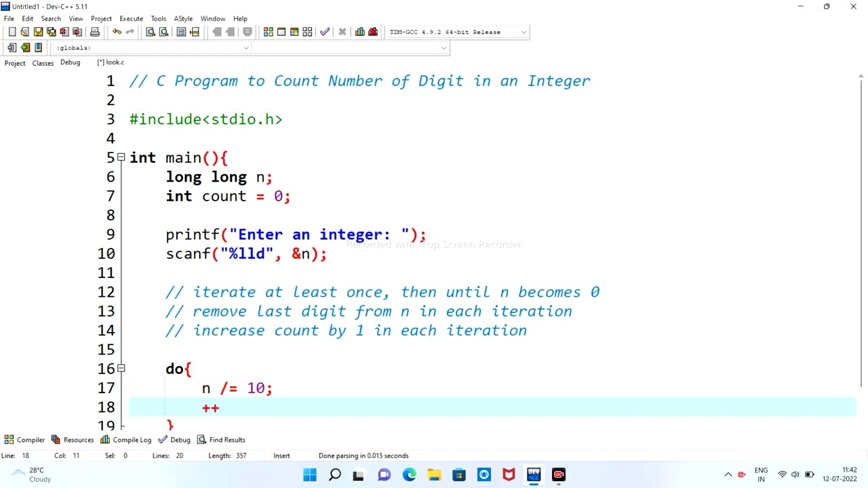This screenshot has height=488, width=868.
Task: Open Microsoft Edge from taskbar
Action: click(x=410, y=474)
